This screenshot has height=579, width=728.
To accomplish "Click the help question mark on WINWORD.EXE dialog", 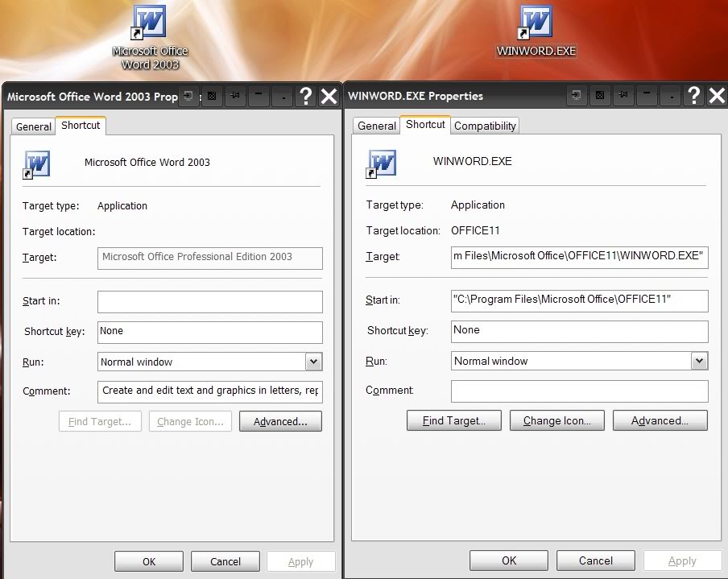I will tap(693, 95).
